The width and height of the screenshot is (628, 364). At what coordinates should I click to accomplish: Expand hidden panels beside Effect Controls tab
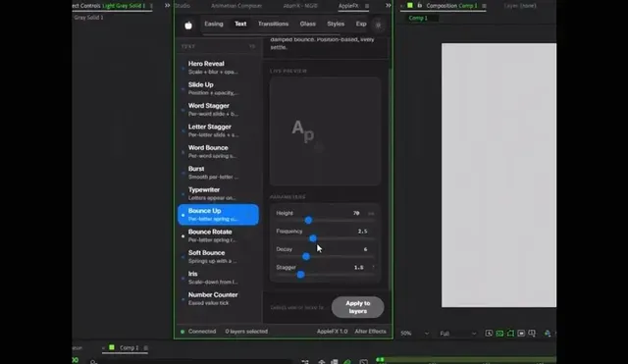(x=168, y=6)
